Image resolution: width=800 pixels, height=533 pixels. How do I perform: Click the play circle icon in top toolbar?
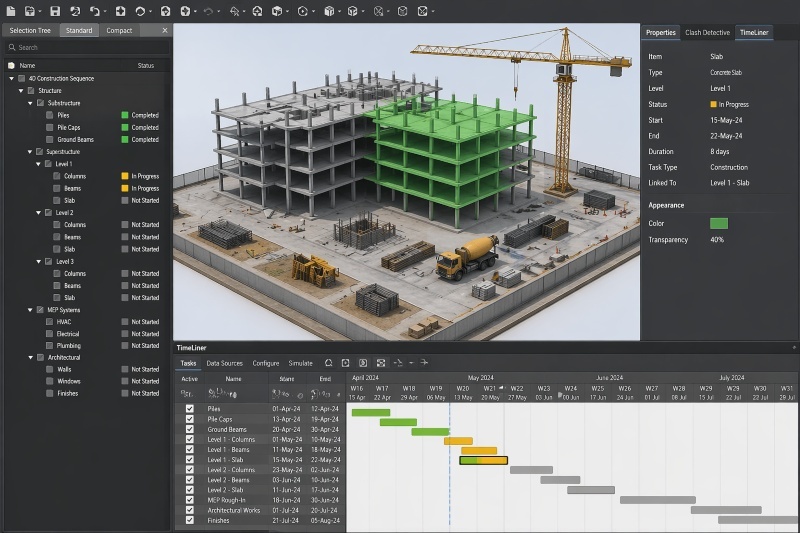304,11
